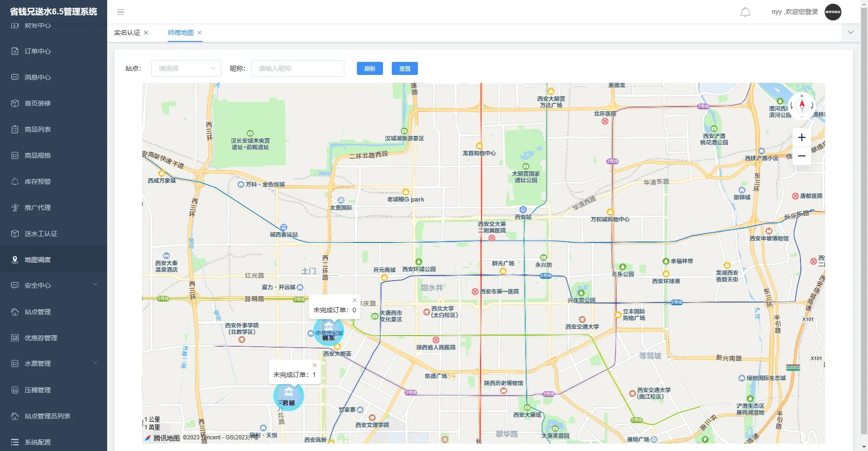Screen dimensions: 868x451
Task: Click the map zoom in plus button
Action: coord(801,137)
